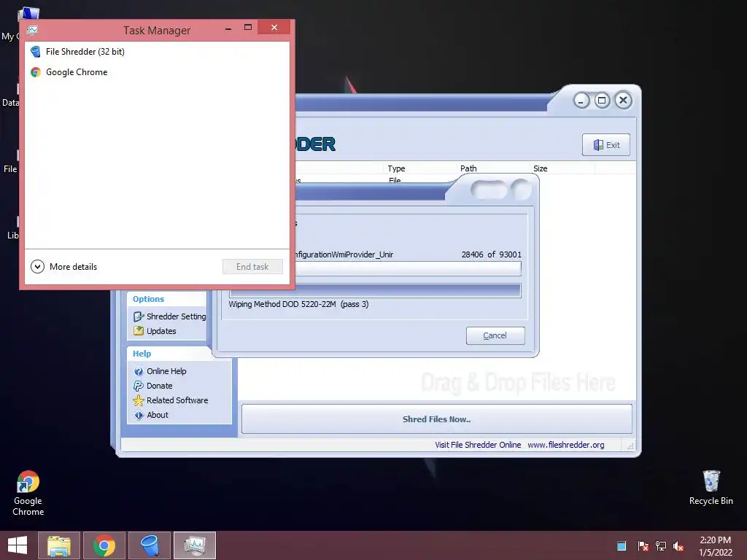Viewport: 747px width, 560px height.
Task: Open File Explorer from taskbar
Action: pyautogui.click(x=59, y=545)
